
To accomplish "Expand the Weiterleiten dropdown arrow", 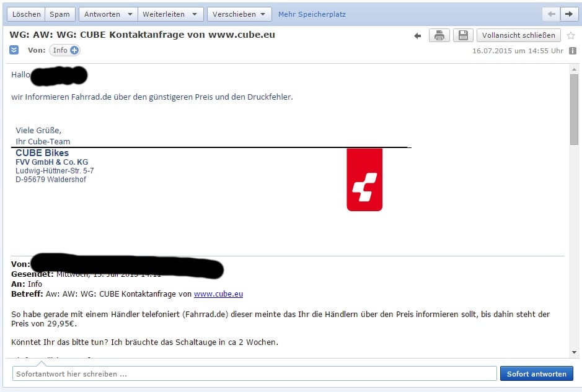I will [x=195, y=14].
